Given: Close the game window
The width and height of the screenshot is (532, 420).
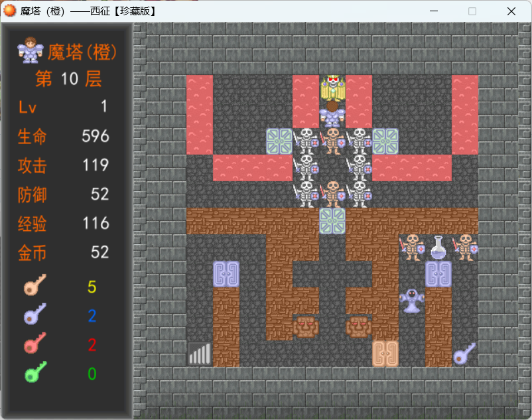Looking at the screenshot, I should 511,11.
